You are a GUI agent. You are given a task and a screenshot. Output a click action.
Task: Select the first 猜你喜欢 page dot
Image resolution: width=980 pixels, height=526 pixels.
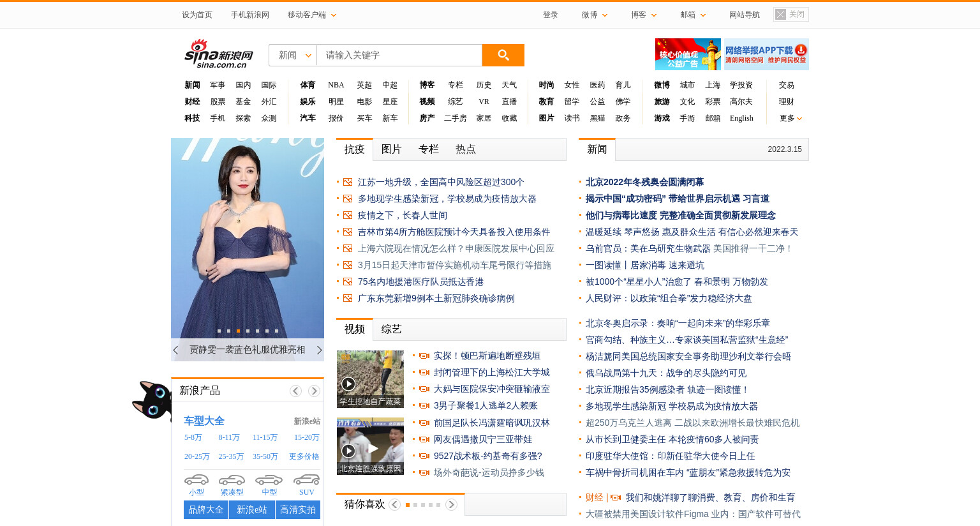pos(408,505)
